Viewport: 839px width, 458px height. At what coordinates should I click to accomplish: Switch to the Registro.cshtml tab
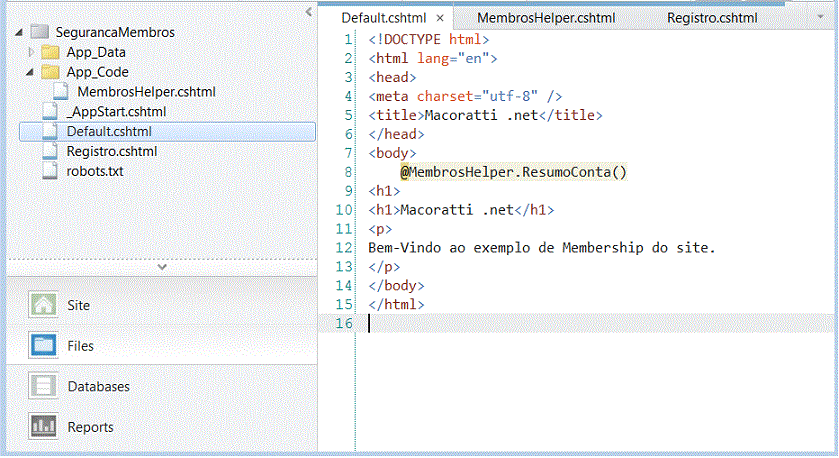tap(712, 18)
